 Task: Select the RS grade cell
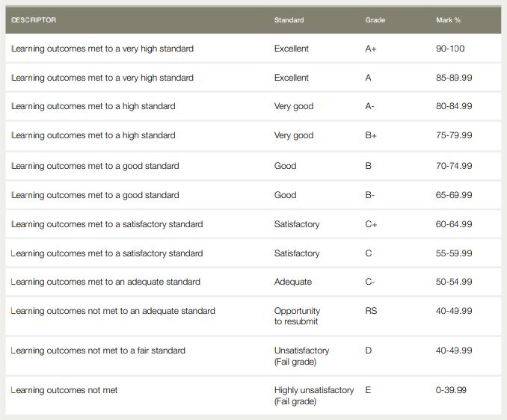tap(371, 311)
